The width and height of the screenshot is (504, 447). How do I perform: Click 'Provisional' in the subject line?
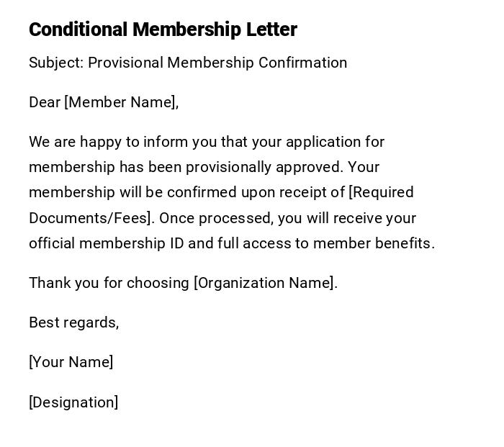tap(125, 63)
